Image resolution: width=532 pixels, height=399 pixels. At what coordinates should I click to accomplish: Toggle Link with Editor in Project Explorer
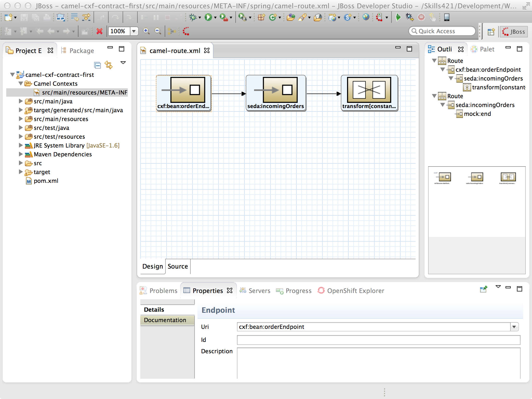[109, 65]
